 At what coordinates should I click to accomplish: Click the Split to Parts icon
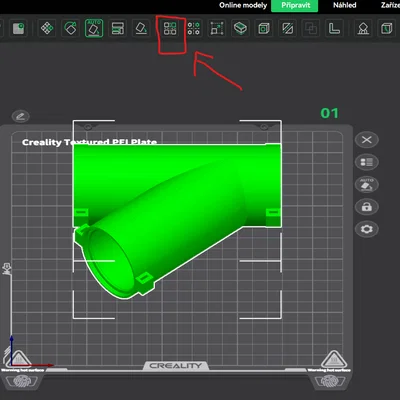coord(194,28)
